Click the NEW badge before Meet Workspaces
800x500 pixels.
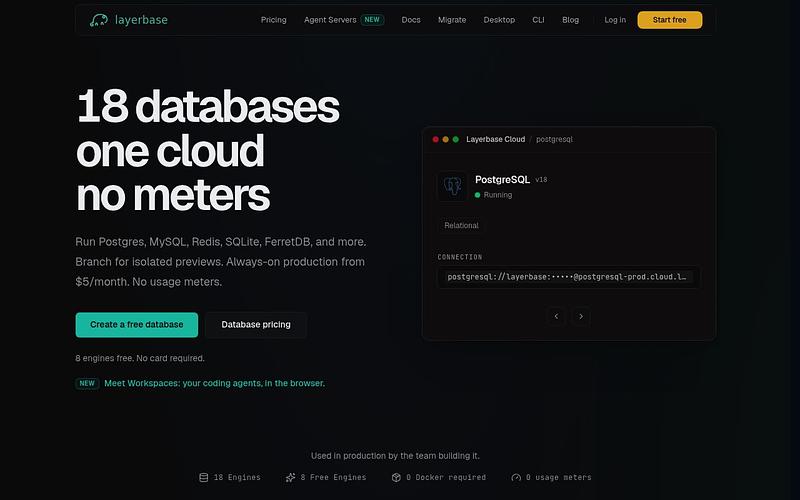87,383
